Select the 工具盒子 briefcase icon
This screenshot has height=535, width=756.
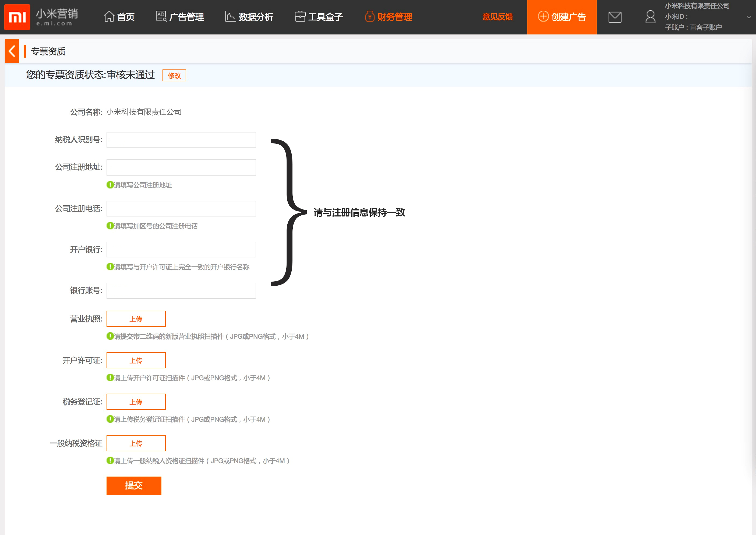(x=300, y=16)
